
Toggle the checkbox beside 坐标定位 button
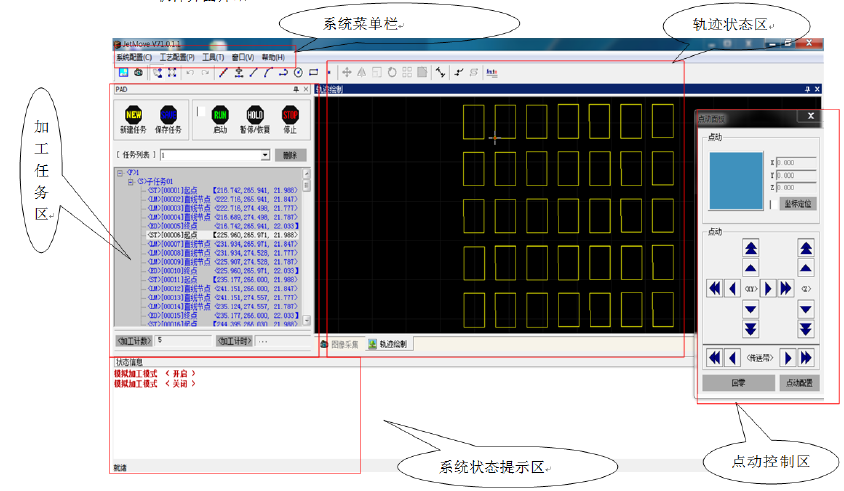tap(771, 204)
